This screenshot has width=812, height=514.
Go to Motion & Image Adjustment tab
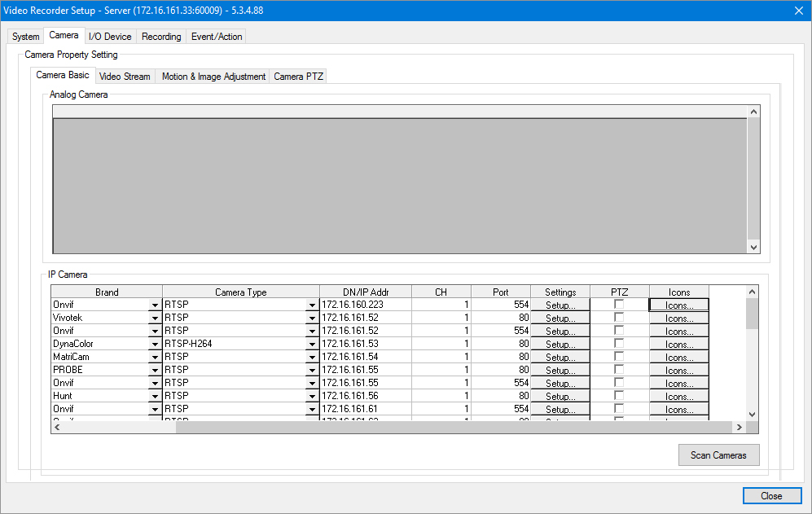point(213,77)
